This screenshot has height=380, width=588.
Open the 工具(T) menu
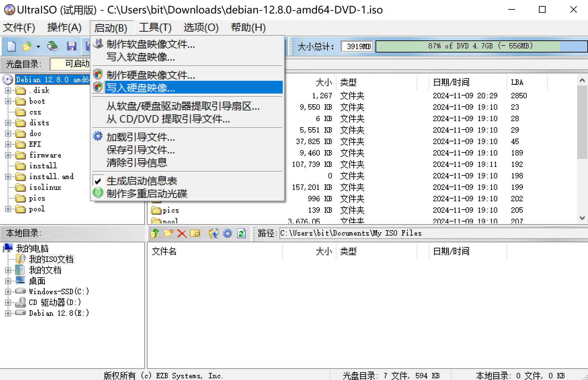(155, 28)
